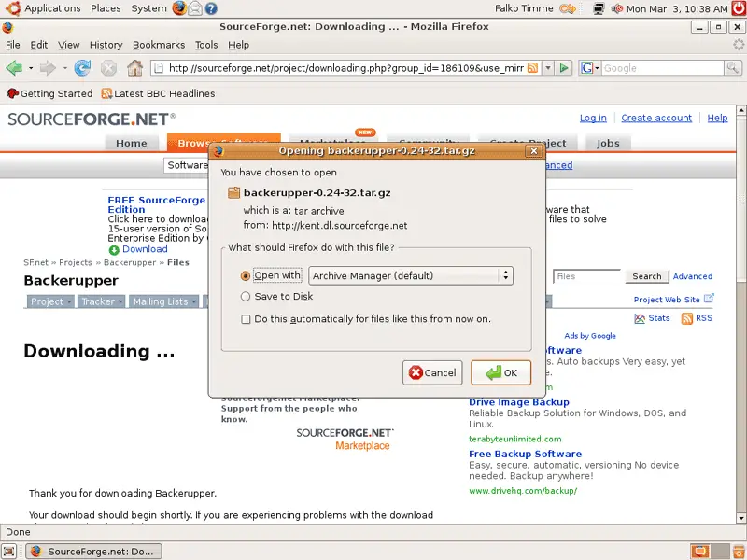Expand the URL bar history dropdown
The height and width of the screenshot is (560, 747).
click(x=548, y=68)
